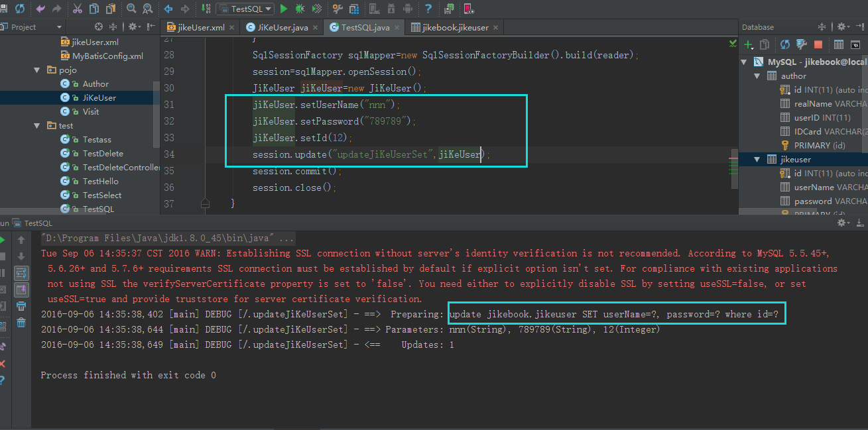Close the jikeUser.xml tab
This screenshot has width=868, height=430.
(x=233, y=28)
